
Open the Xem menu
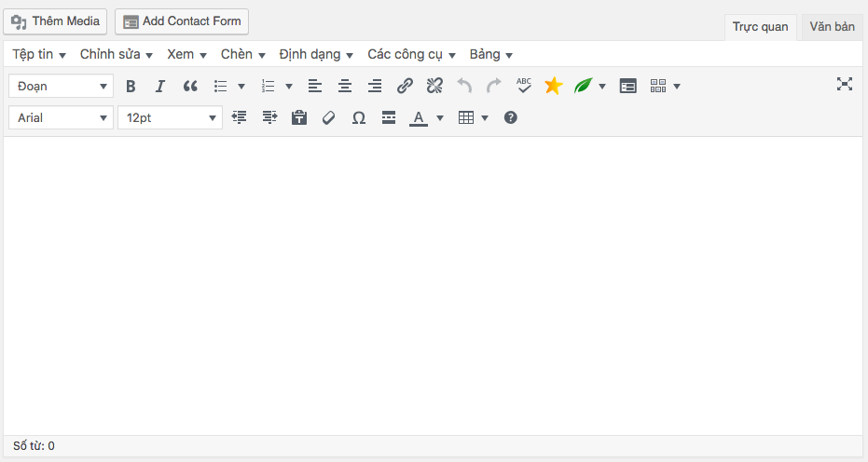coord(187,54)
